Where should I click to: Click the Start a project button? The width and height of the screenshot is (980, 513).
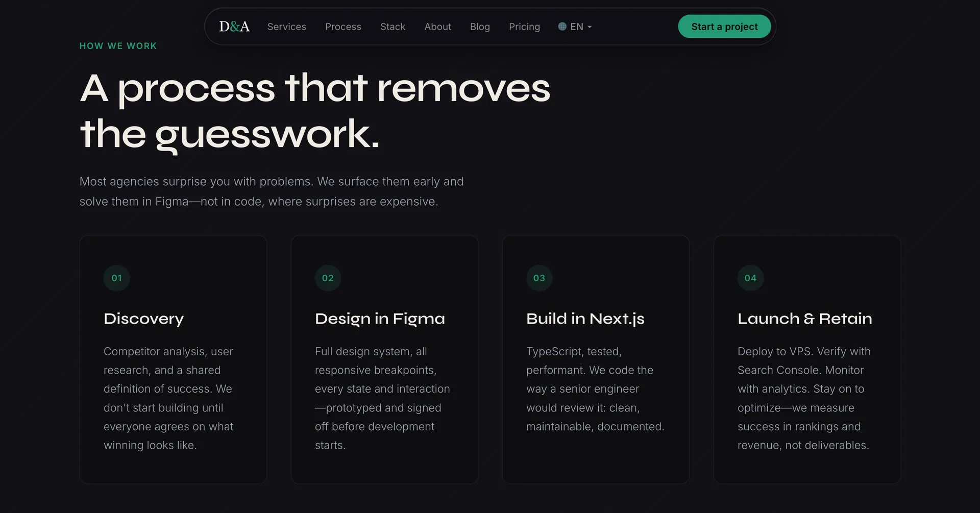click(x=724, y=27)
